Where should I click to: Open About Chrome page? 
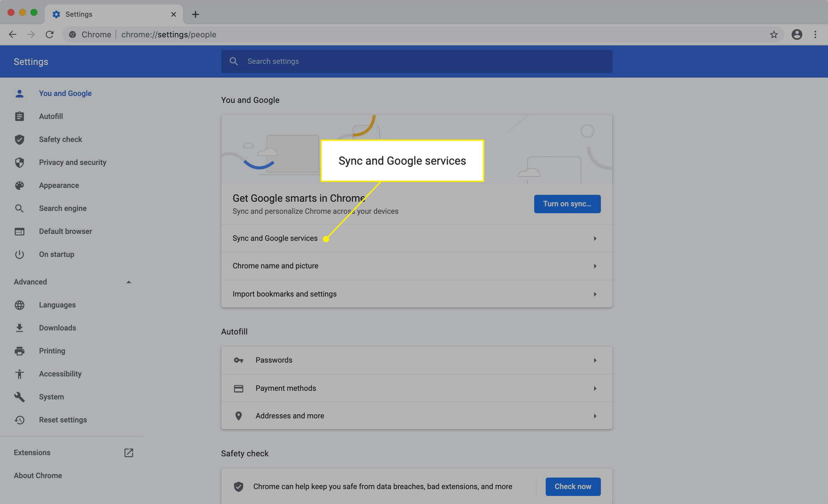point(38,476)
